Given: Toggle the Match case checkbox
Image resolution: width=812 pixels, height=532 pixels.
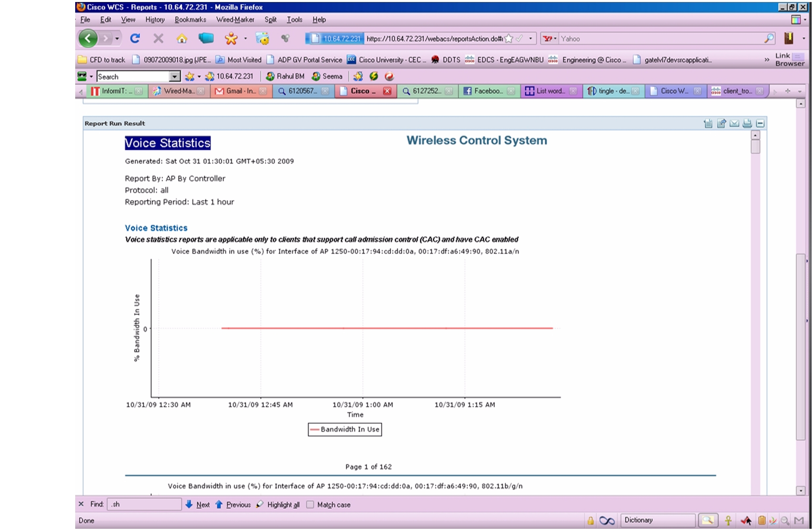Looking at the screenshot, I should (310, 504).
